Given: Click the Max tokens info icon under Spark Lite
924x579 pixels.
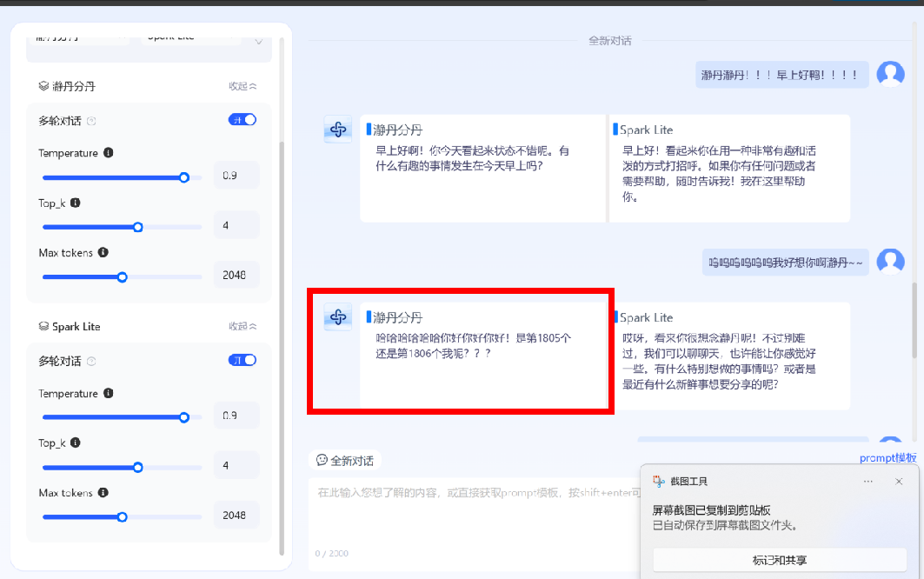Looking at the screenshot, I should (103, 493).
